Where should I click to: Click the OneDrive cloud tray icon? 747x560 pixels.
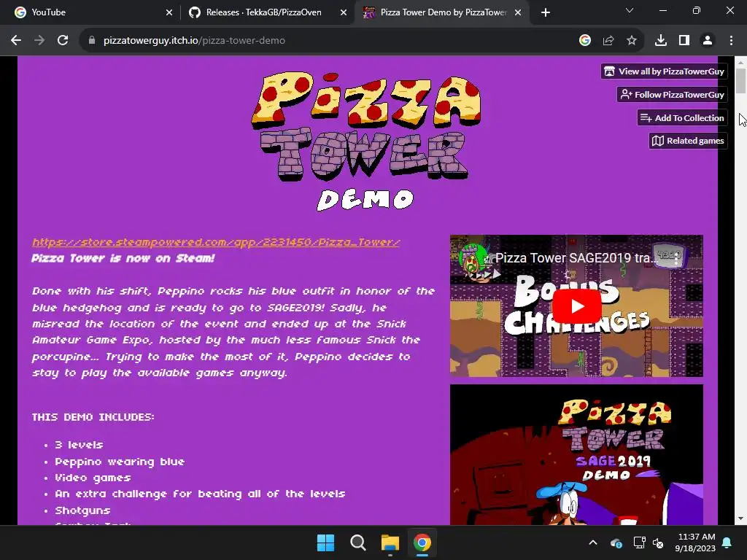[x=616, y=542]
